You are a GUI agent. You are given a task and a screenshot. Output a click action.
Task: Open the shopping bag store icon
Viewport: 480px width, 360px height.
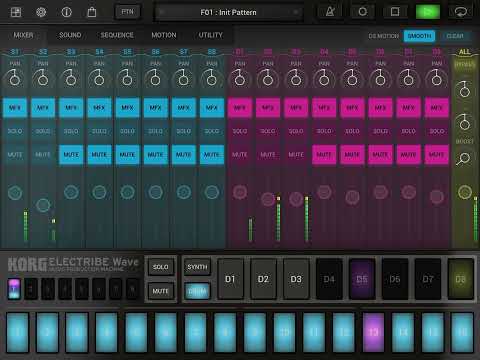point(92,12)
